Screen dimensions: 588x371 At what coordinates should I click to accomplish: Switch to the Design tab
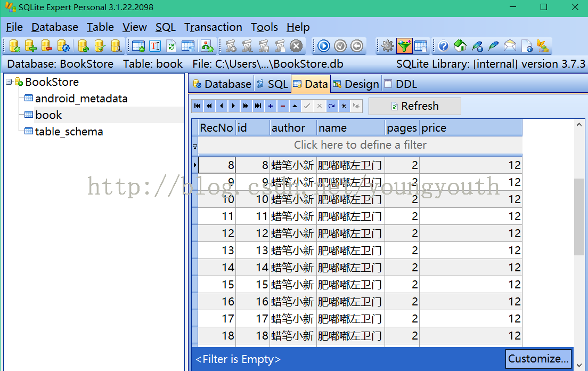356,84
